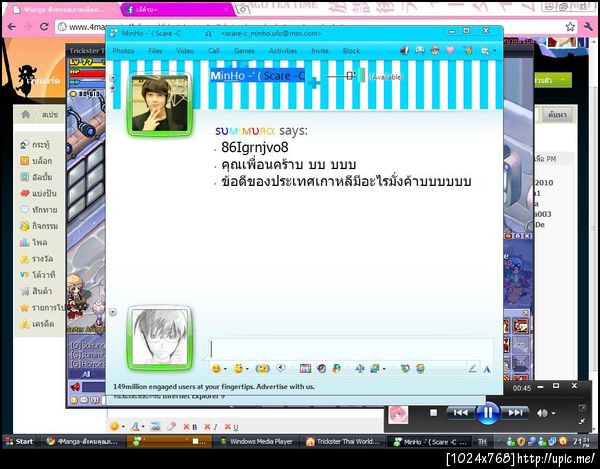Open font color A dropdown in webpage editor

pyautogui.click(x=137, y=426)
